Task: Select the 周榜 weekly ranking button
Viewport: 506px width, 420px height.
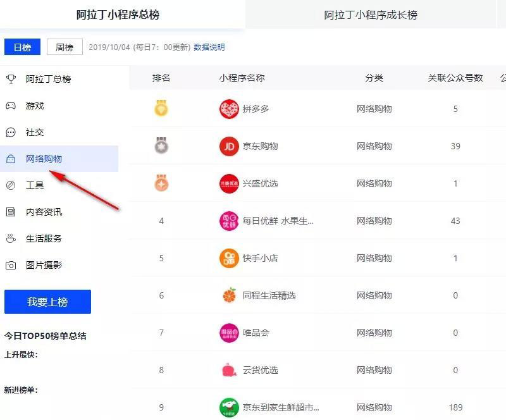Action: (x=65, y=47)
